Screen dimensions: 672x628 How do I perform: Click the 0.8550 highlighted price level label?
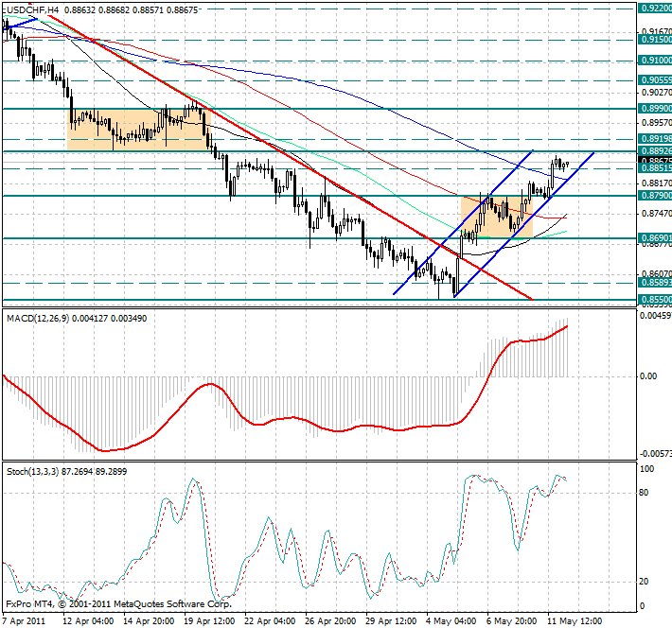click(x=655, y=299)
